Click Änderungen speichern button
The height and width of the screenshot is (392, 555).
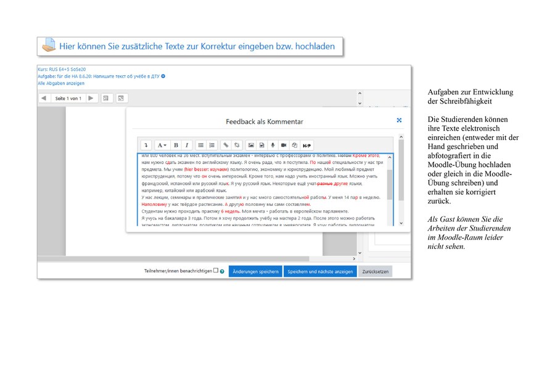pyautogui.click(x=255, y=271)
